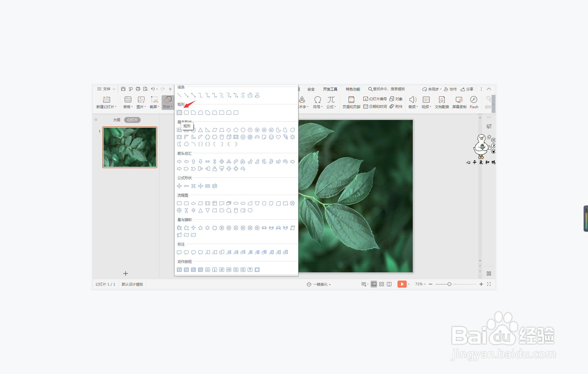Pick the rectangular callout shape

[179, 252]
